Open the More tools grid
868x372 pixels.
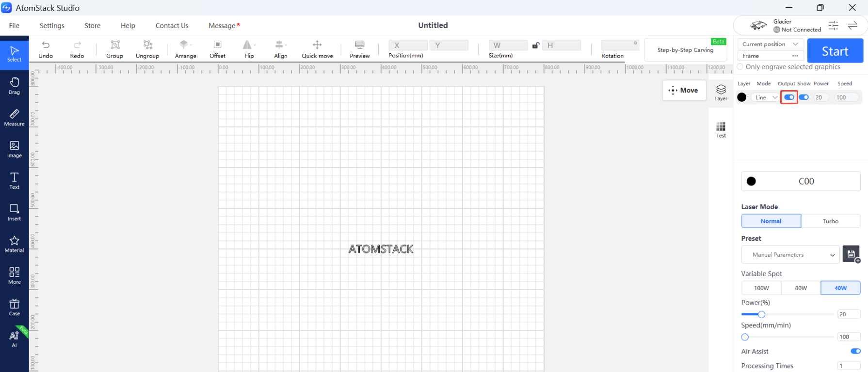[x=15, y=276]
